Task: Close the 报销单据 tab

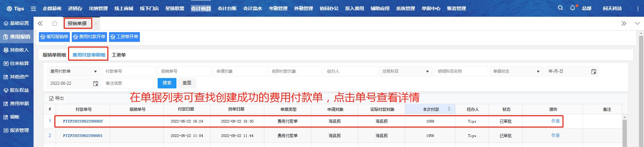Action: click(96, 23)
